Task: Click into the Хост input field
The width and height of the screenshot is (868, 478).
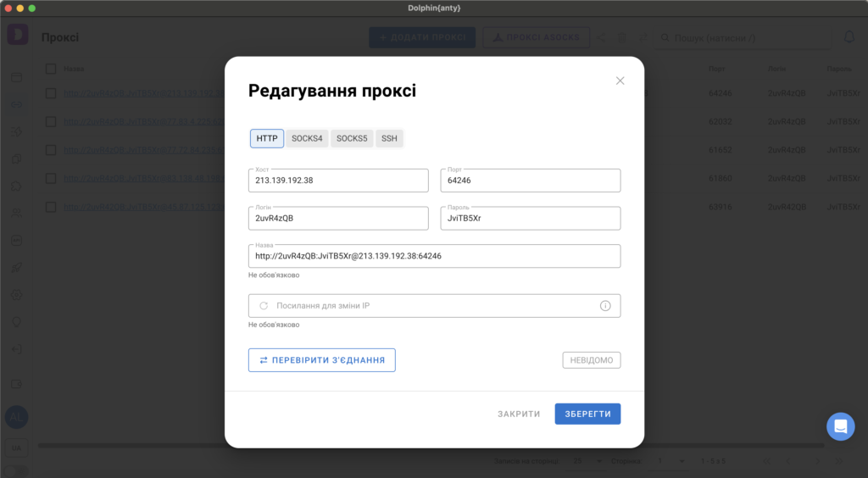Action: pyautogui.click(x=338, y=181)
